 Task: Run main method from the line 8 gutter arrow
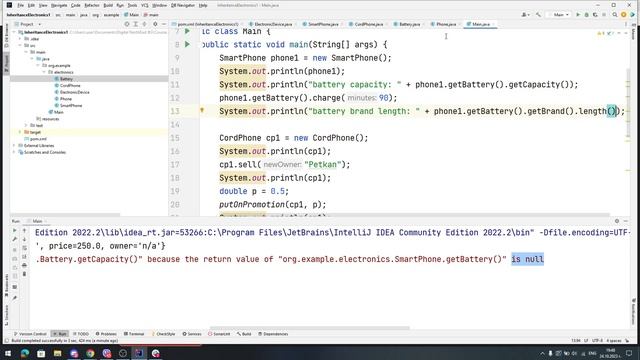(x=187, y=44)
